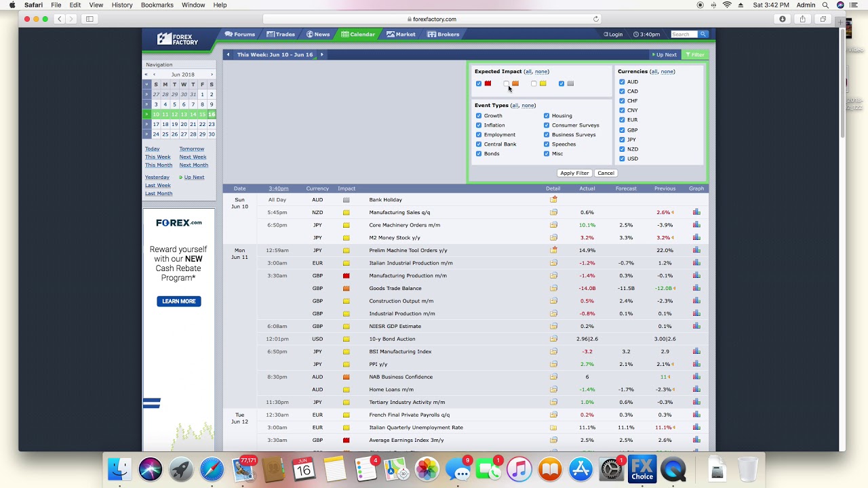
Task: Click the Forex Factory logo
Action: (x=178, y=39)
